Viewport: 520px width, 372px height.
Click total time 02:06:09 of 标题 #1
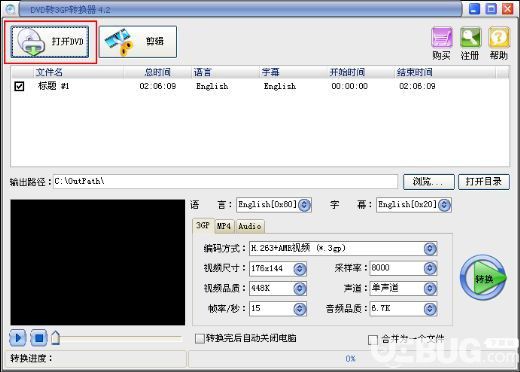pos(158,86)
